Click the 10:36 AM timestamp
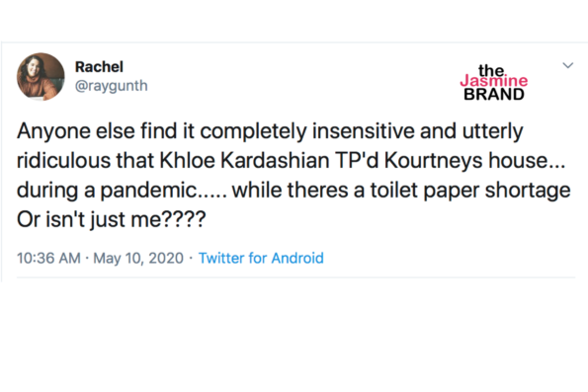Screen dimensions: 588x392 pos(48,258)
